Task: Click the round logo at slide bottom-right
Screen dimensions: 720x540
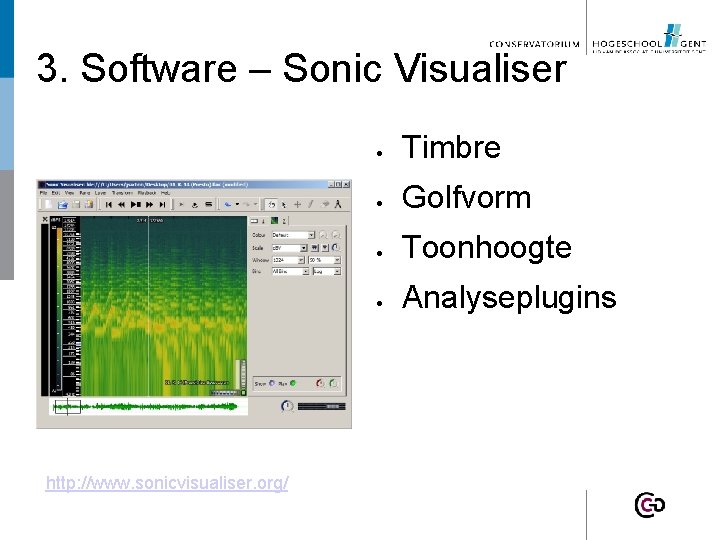Action: point(650,505)
